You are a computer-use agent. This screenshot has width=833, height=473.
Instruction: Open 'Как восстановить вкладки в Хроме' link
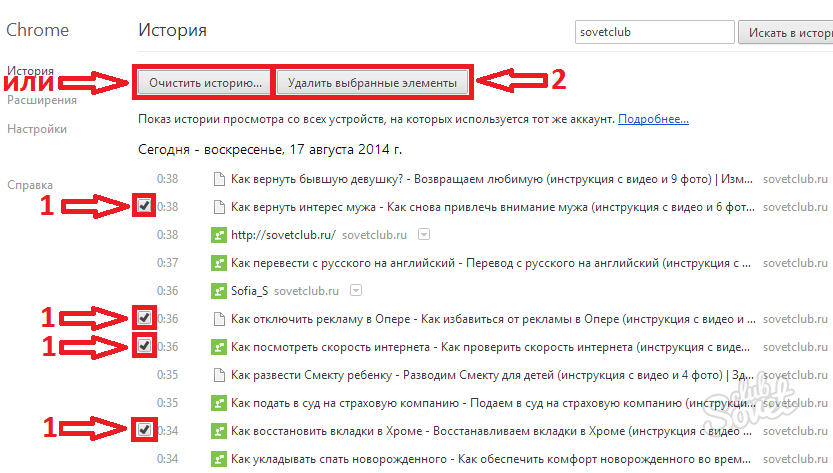click(x=491, y=431)
